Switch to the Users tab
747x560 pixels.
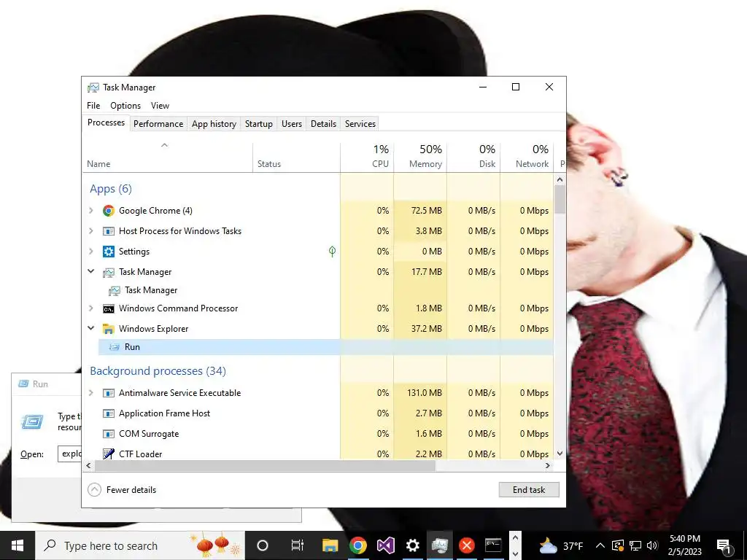click(292, 124)
